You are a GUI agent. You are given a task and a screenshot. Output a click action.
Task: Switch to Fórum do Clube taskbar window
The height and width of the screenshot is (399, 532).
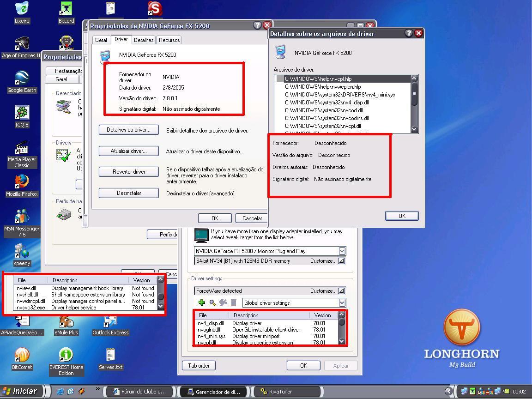[x=139, y=392]
